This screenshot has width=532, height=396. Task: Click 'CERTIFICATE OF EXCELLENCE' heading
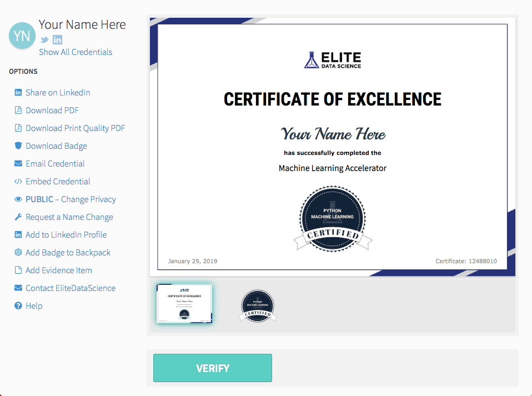click(x=333, y=99)
